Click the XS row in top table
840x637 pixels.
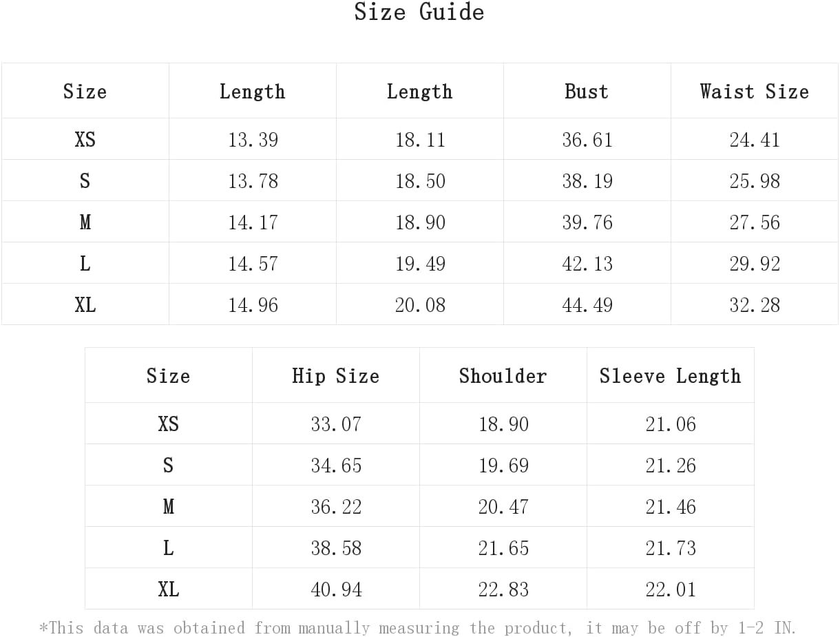pyautogui.click(x=420, y=139)
